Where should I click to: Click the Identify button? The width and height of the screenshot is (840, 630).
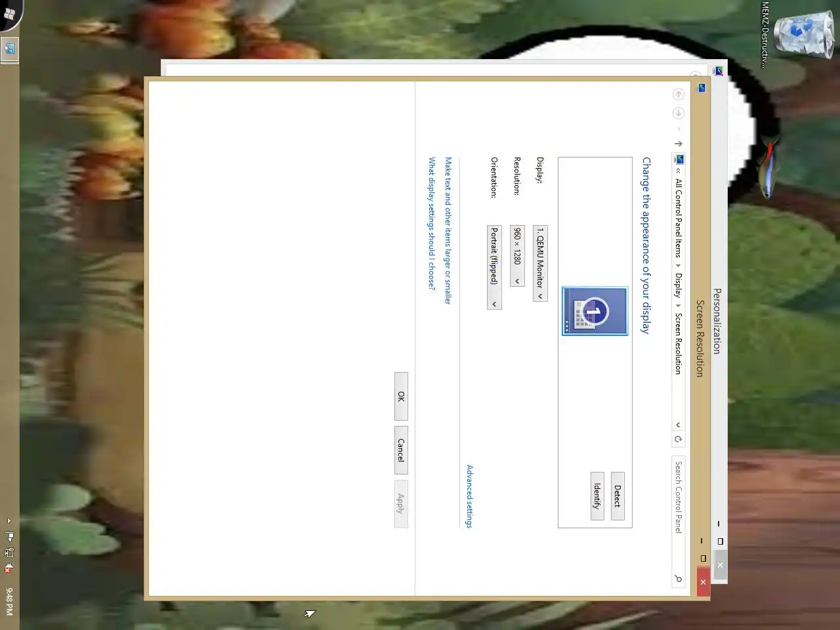pos(597,496)
